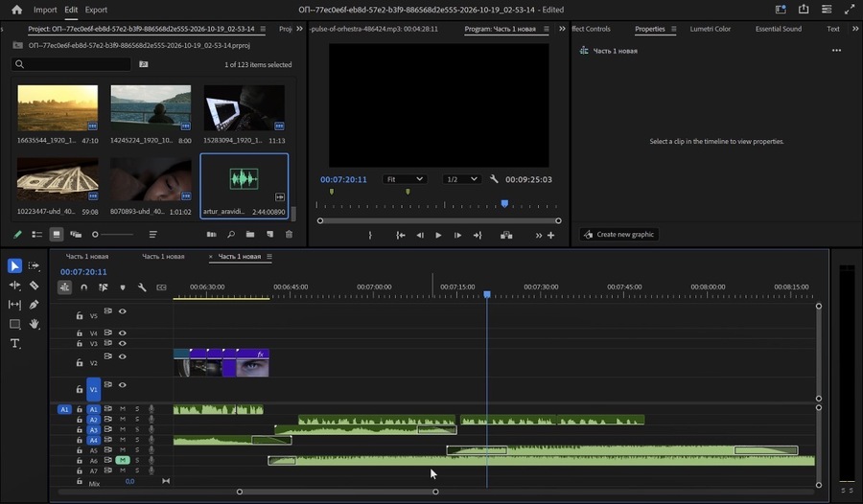Click Quick Export share icon
Viewport: 863px width, 504px height.
804,10
